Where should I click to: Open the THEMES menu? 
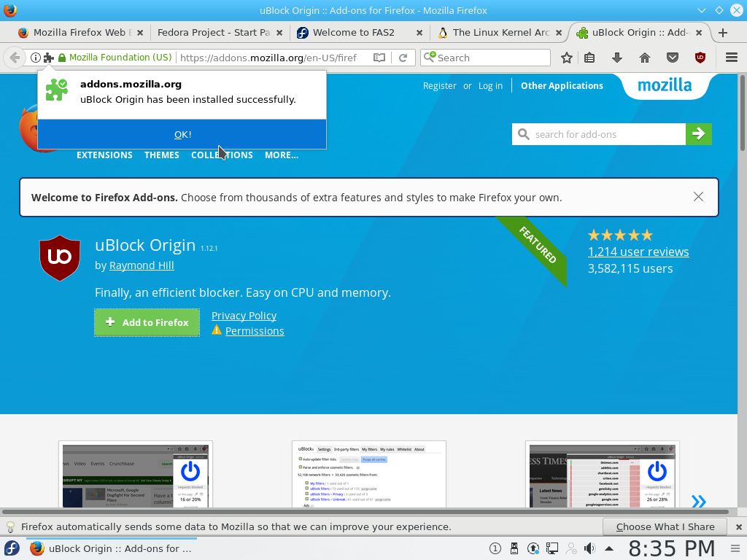point(162,155)
